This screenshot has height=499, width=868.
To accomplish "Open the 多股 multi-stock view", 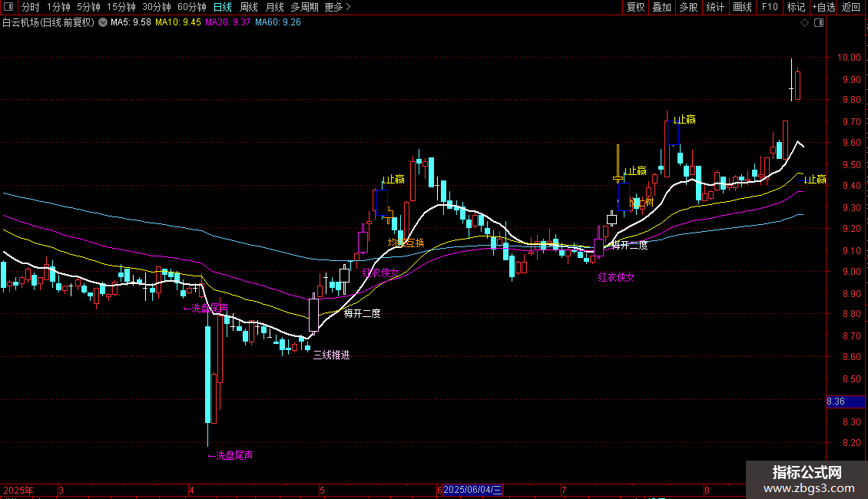I will [688, 7].
